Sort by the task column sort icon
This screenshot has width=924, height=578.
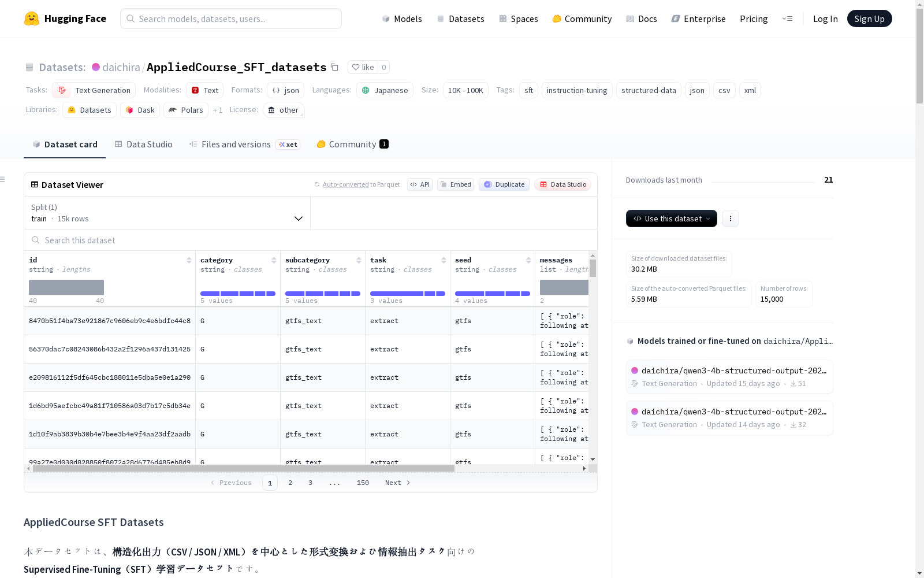444,260
